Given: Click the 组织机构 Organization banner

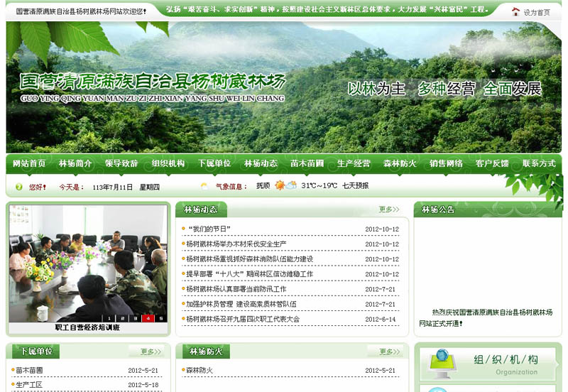Looking at the screenshot, I should 487,364.
